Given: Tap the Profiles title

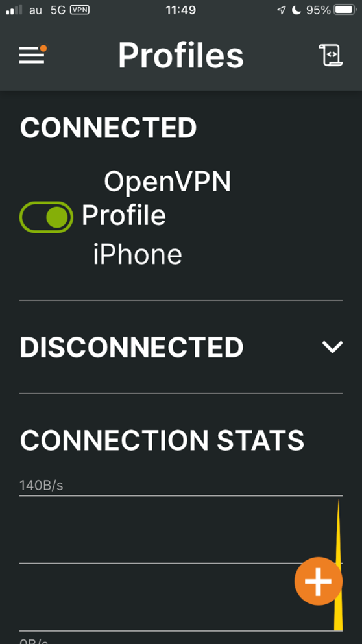Looking at the screenshot, I should point(181,55).
